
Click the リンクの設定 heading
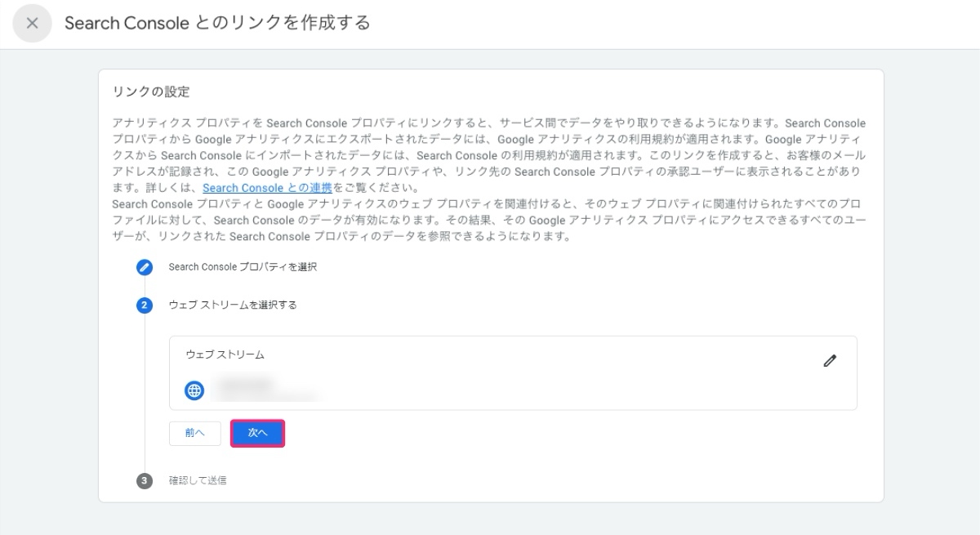point(136,92)
